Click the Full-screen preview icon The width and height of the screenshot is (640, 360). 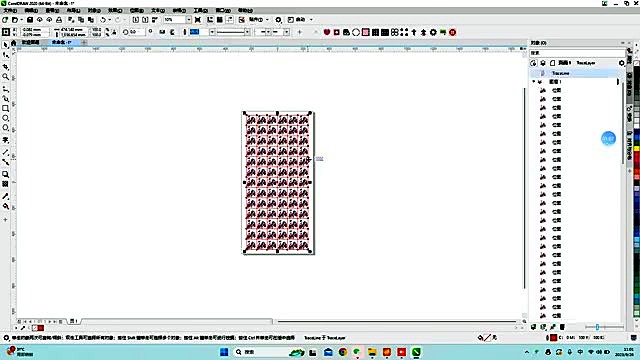coord(198,20)
